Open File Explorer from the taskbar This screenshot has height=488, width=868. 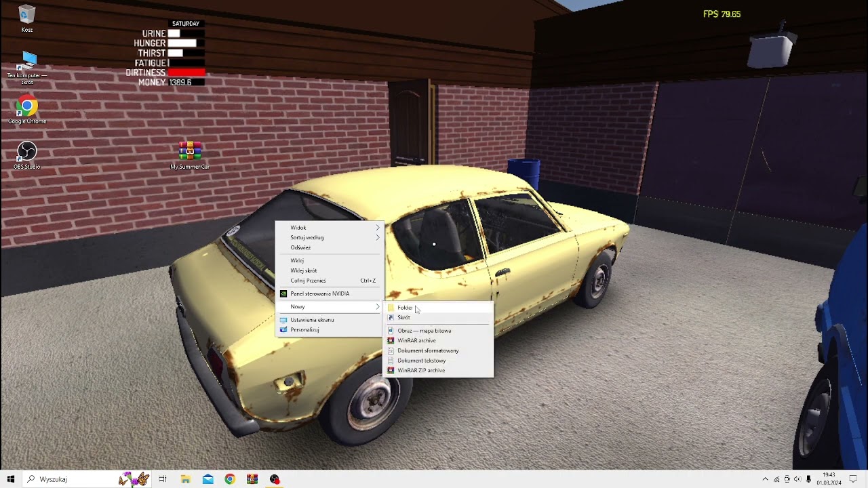185,479
